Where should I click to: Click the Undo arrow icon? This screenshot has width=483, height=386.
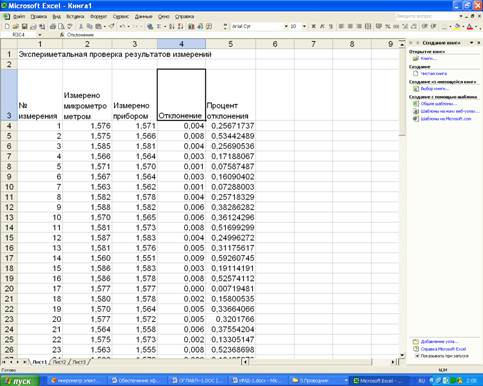pos(122,26)
